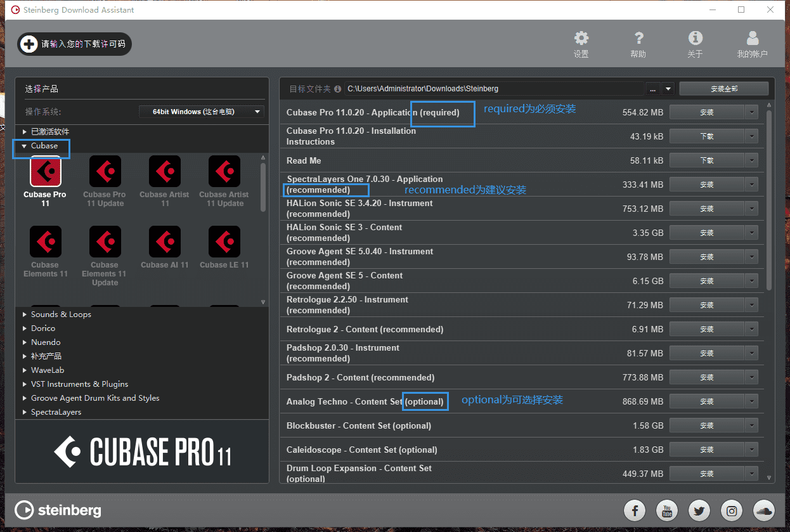Open Steinberg's SoundCloud icon
This screenshot has width=790, height=532.
[x=764, y=510]
